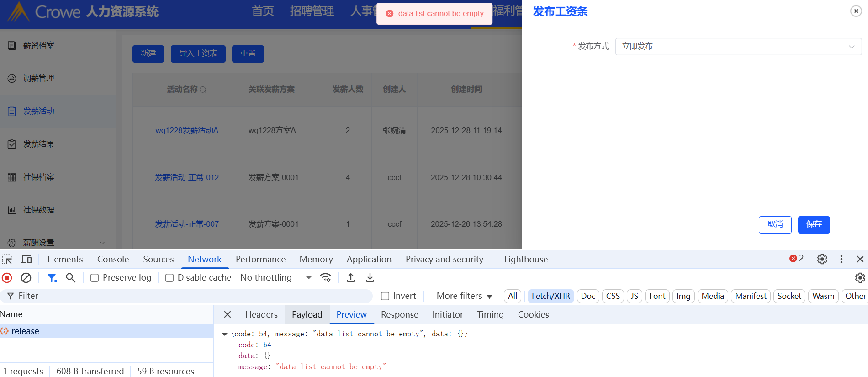Expand the No throttling dropdown
The width and height of the screenshot is (868, 377).
click(275, 278)
